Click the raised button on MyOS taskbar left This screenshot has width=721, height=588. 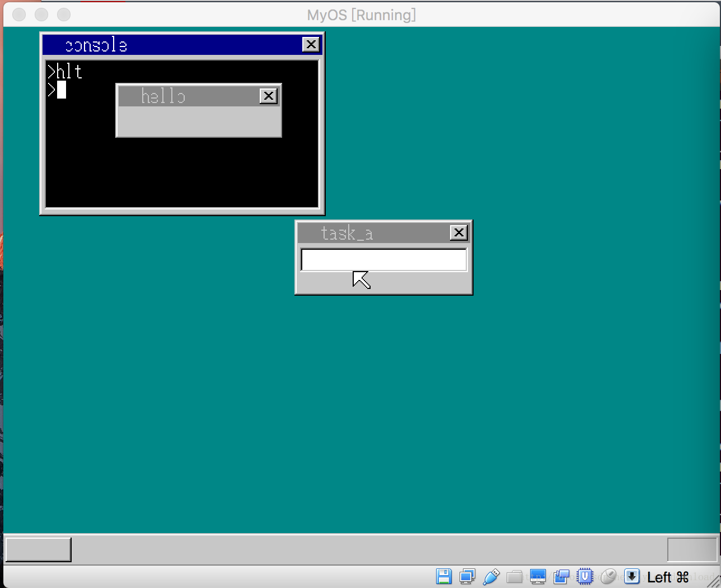[38, 549]
